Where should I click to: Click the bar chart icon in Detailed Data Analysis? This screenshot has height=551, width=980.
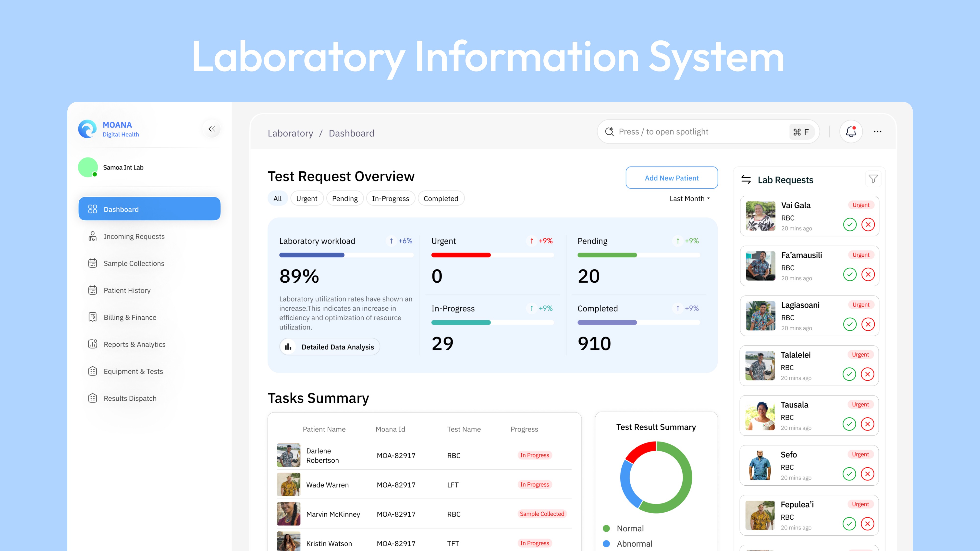click(x=288, y=347)
